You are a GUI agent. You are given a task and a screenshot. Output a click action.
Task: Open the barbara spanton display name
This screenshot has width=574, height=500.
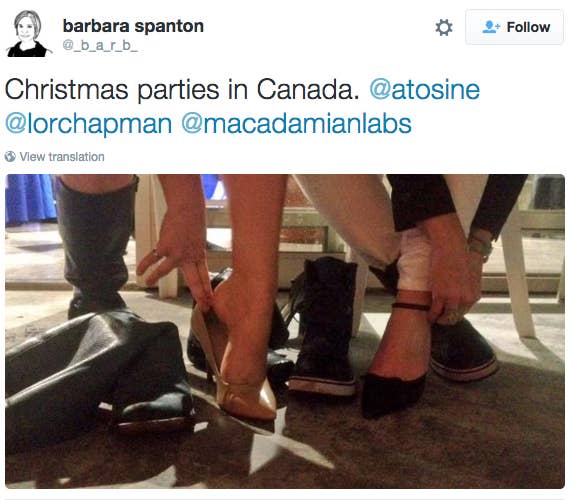pyautogui.click(x=133, y=26)
